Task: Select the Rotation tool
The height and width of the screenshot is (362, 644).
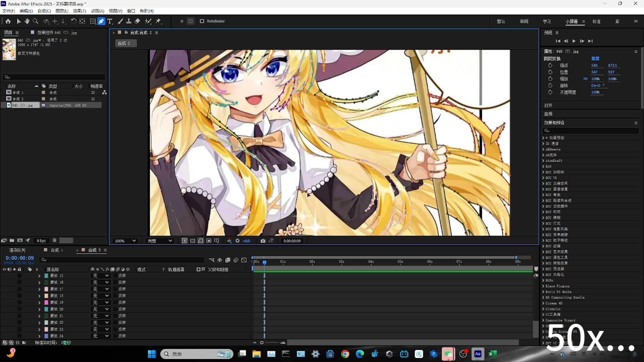Action: point(73,21)
